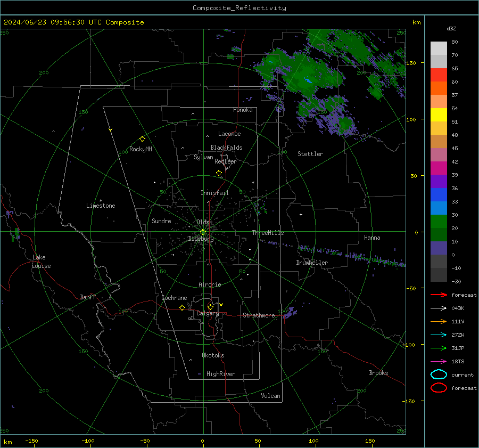Click the cyan 27ZW arrow icon
479x448 pixels.
(x=439, y=335)
